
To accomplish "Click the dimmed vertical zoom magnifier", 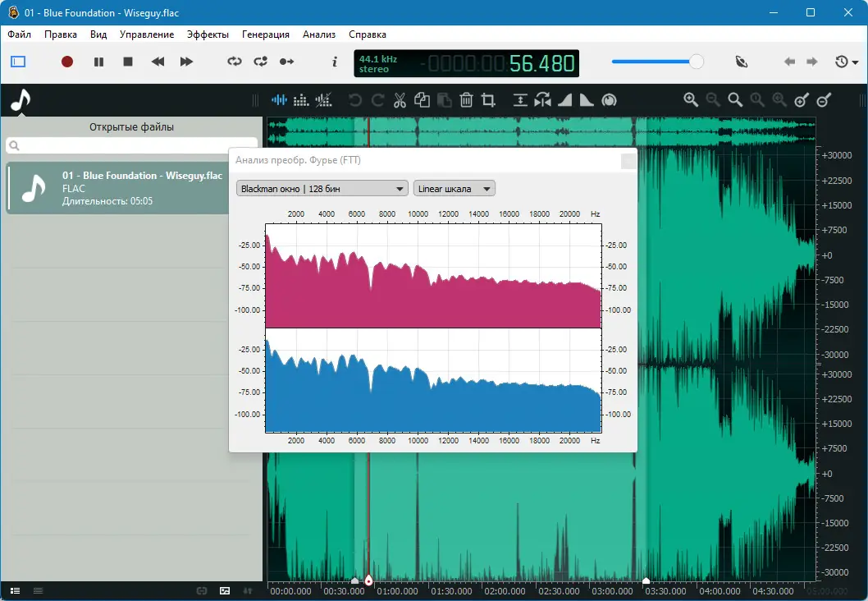I will [779, 100].
